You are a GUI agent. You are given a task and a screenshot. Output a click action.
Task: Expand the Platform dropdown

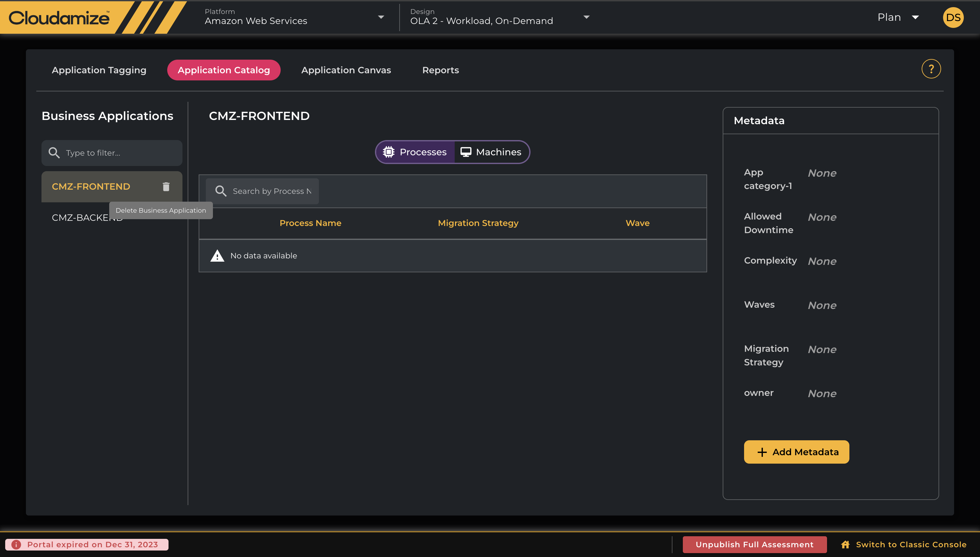pyautogui.click(x=380, y=17)
